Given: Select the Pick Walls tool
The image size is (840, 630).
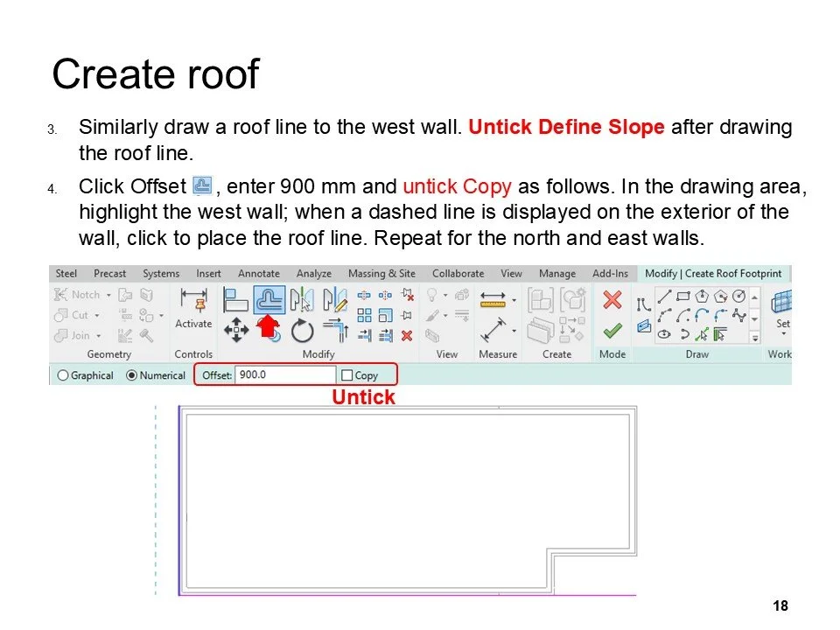Looking at the screenshot, I should tap(720, 334).
